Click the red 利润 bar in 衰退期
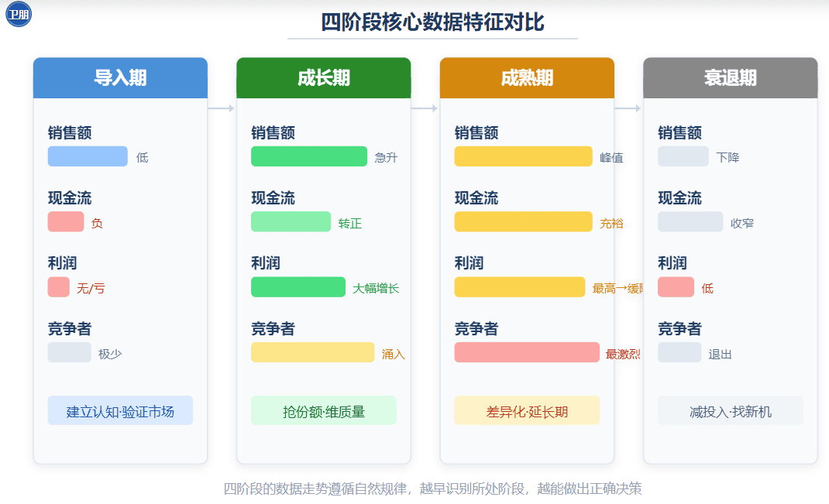Image resolution: width=829 pixels, height=504 pixels. tap(676, 287)
